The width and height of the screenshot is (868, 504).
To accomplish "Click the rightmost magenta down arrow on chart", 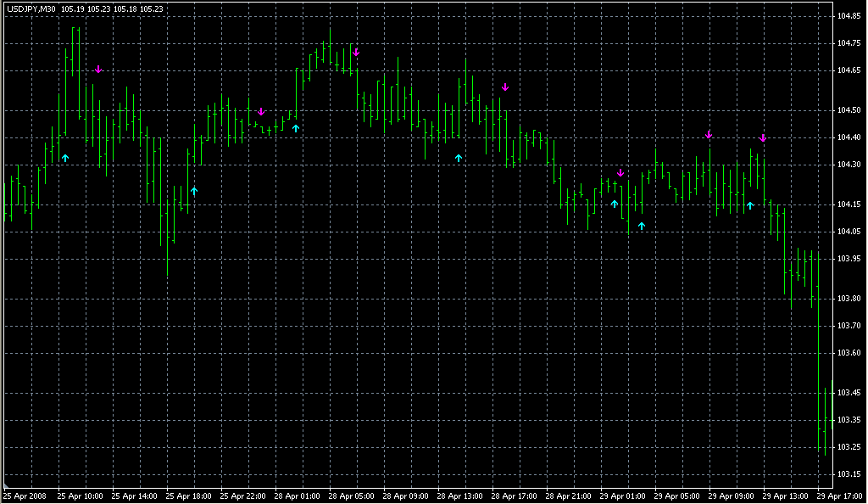I will [763, 137].
